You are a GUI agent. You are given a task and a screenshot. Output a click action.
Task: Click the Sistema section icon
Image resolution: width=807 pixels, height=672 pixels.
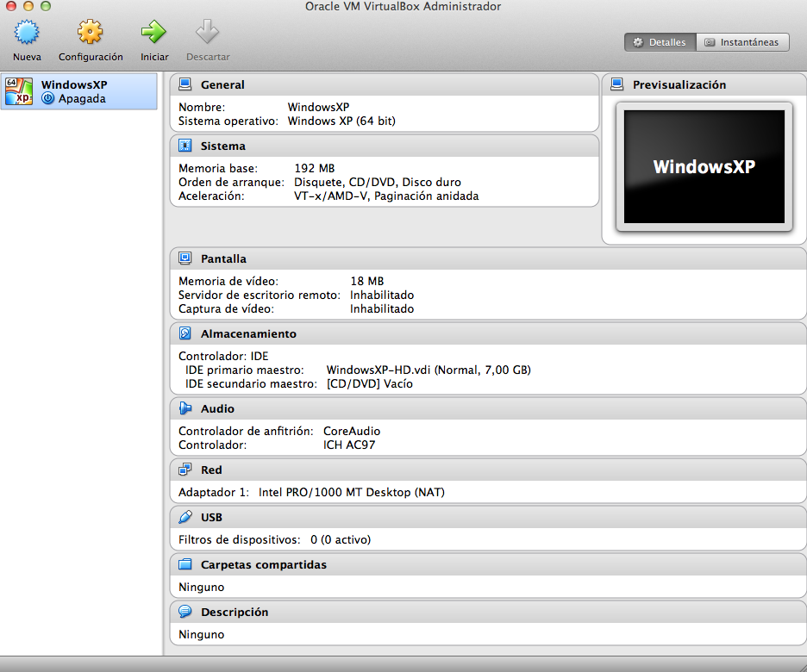tap(185, 145)
